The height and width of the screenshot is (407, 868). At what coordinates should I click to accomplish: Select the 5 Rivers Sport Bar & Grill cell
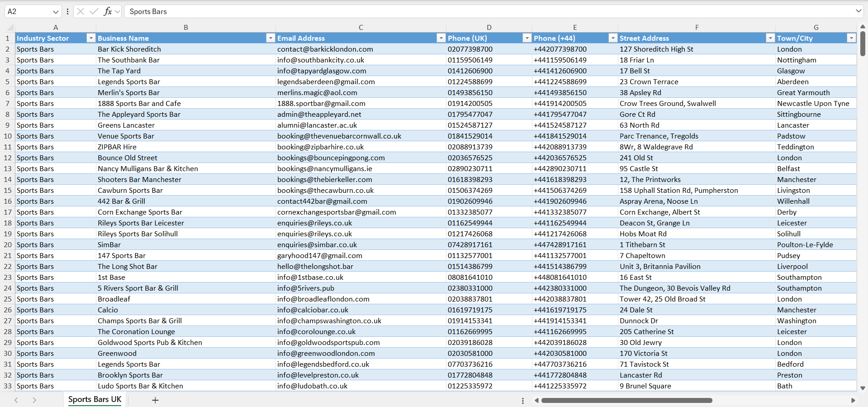(x=186, y=288)
